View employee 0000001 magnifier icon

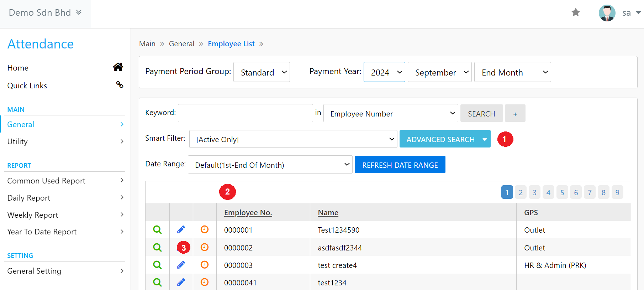pyautogui.click(x=157, y=230)
